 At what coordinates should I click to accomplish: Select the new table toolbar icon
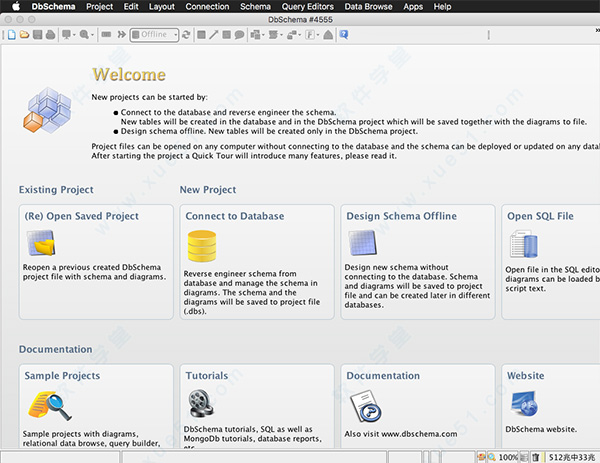tap(201, 35)
